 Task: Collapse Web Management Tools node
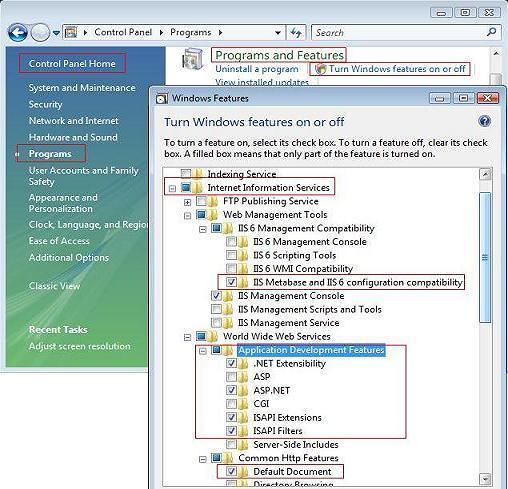pos(187,216)
